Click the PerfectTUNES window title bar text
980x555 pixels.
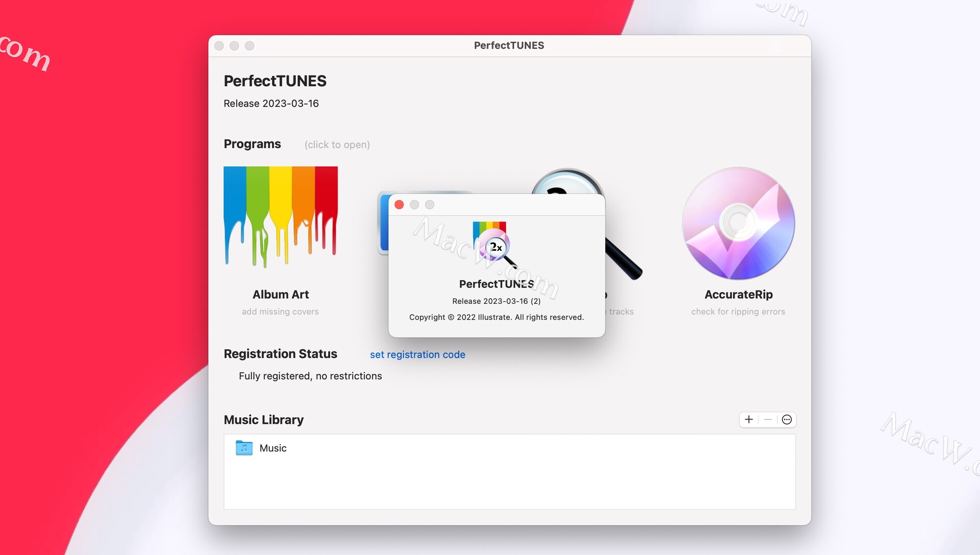pyautogui.click(x=509, y=45)
